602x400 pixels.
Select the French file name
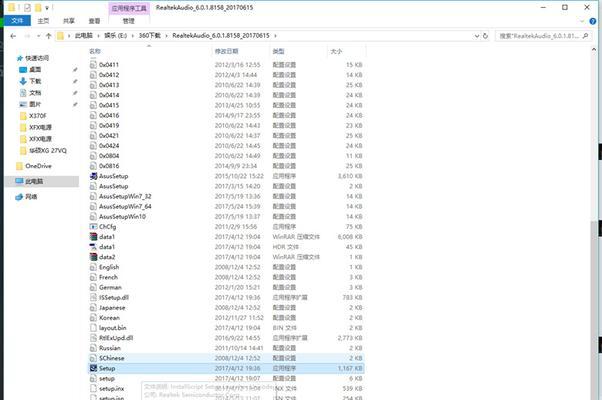108,277
